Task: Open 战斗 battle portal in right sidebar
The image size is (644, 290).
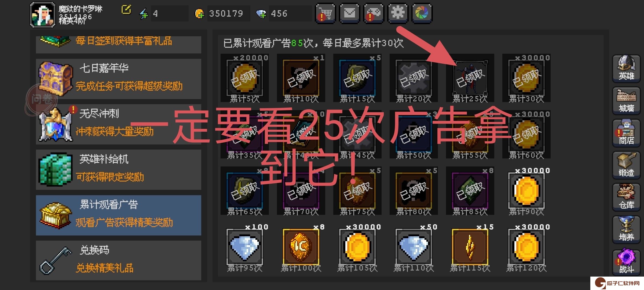Action: (x=626, y=262)
